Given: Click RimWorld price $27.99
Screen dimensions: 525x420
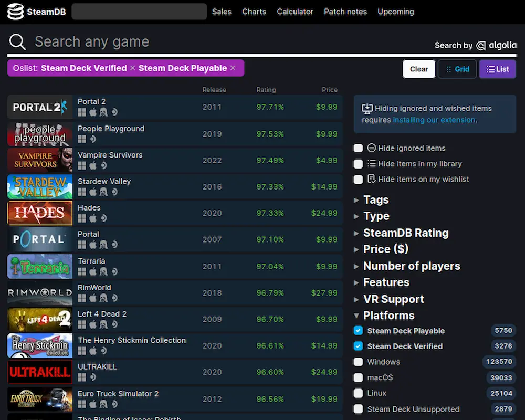Looking at the screenshot, I should point(324,293).
